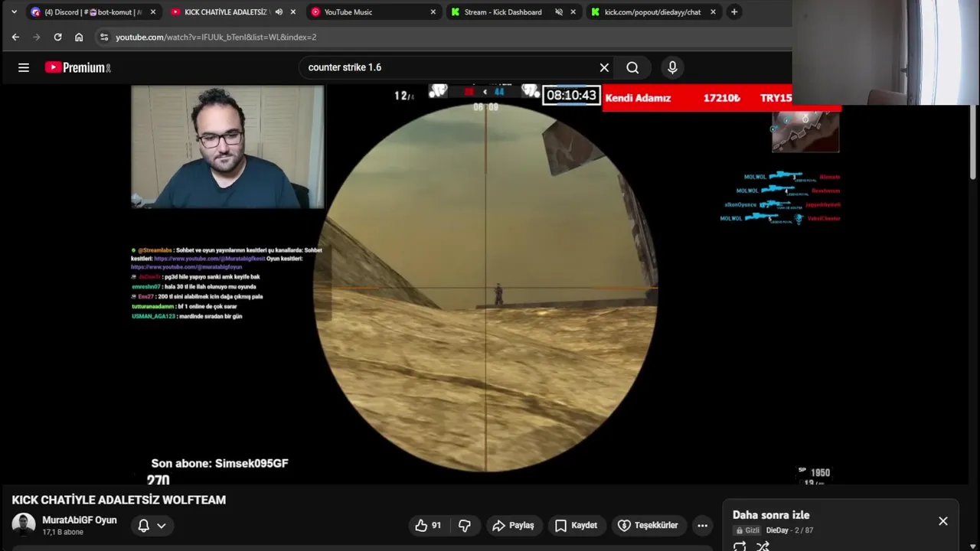Open browser home page
Screen dimensions: 980x551
pyautogui.click(x=79, y=37)
